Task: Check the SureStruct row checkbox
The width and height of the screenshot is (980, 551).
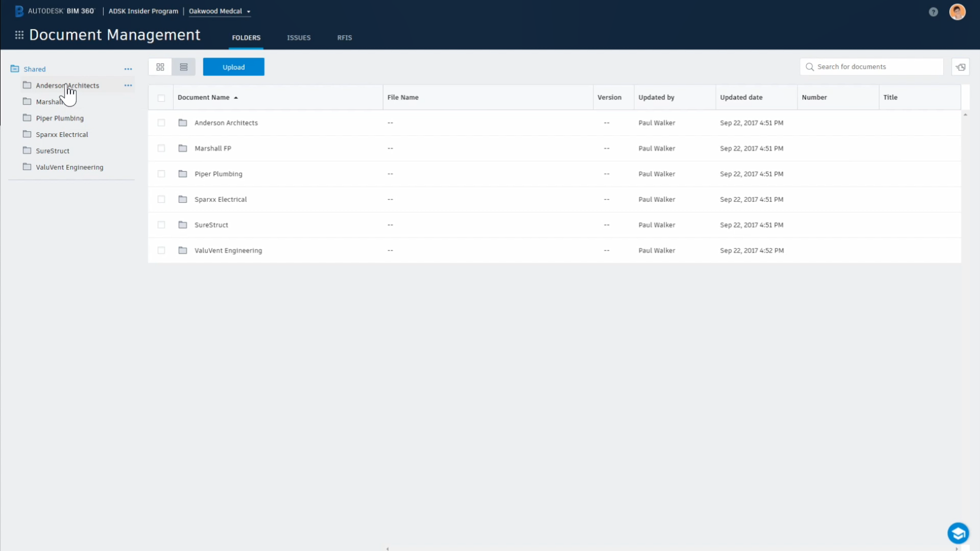Action: pyautogui.click(x=161, y=225)
